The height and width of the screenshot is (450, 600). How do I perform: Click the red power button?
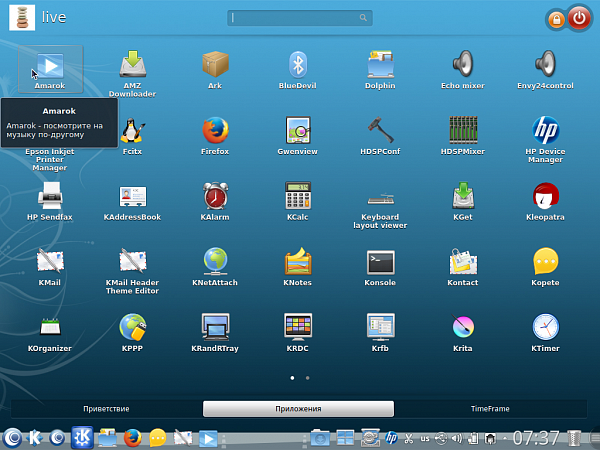click(x=579, y=18)
